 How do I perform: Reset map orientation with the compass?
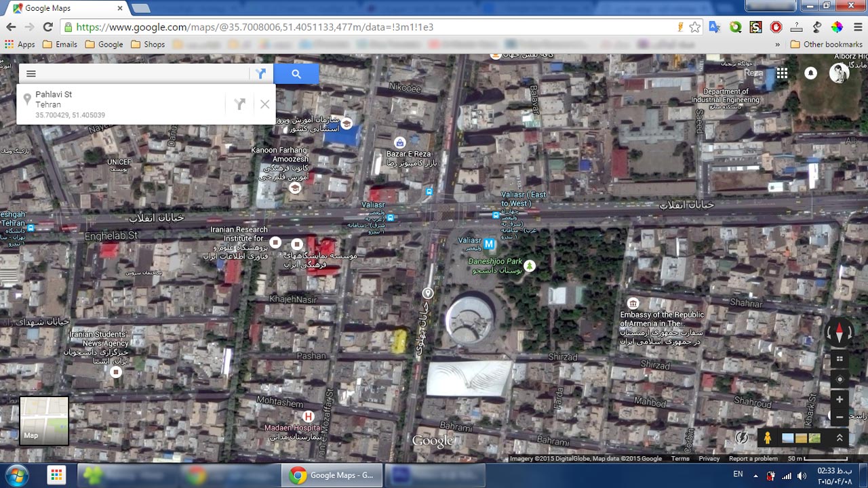pyautogui.click(x=840, y=332)
